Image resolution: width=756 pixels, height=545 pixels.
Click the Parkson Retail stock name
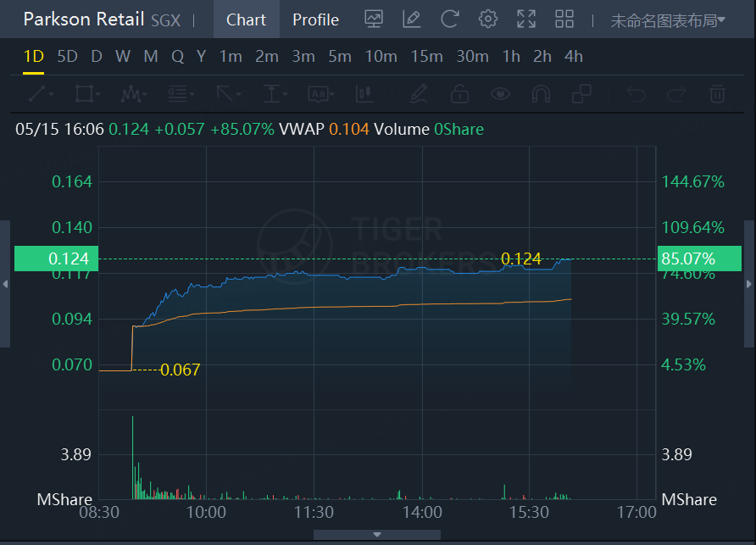tap(84, 19)
